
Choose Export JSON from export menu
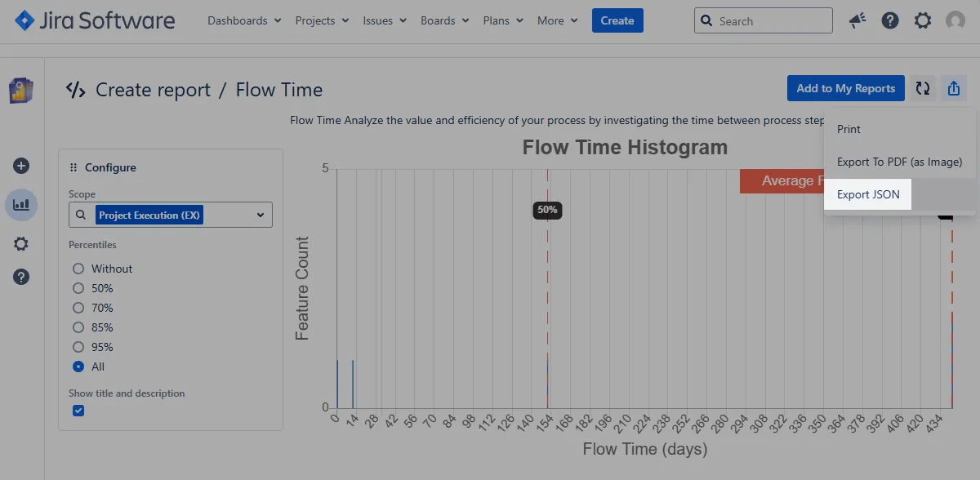click(x=868, y=195)
